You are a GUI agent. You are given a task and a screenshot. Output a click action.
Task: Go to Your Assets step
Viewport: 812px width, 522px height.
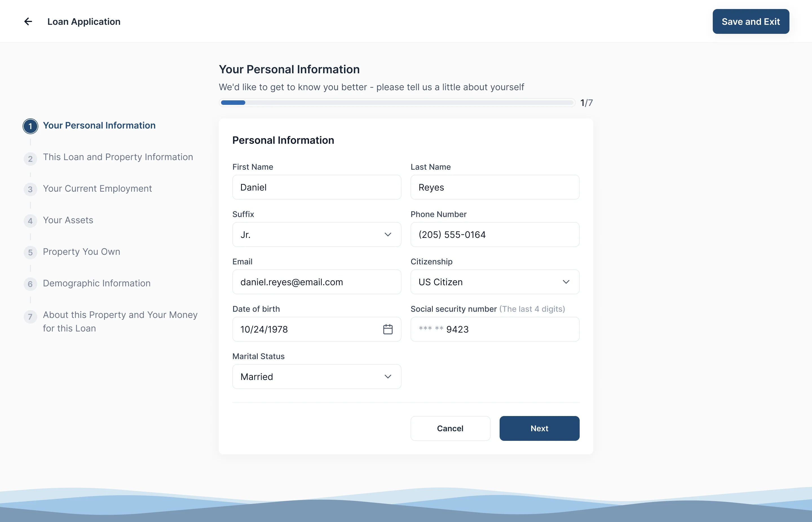(x=68, y=220)
